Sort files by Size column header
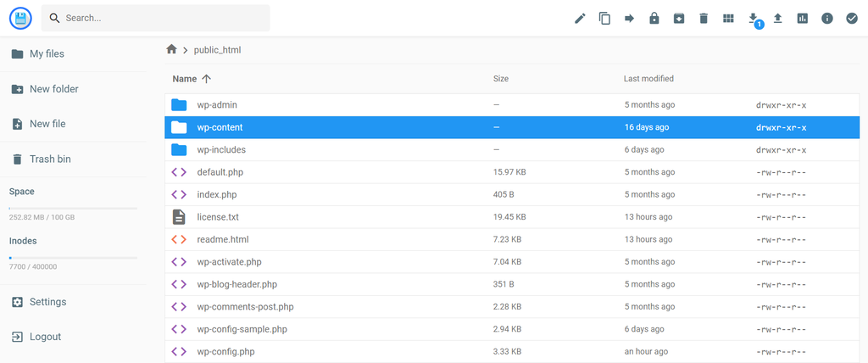 pyautogui.click(x=500, y=79)
